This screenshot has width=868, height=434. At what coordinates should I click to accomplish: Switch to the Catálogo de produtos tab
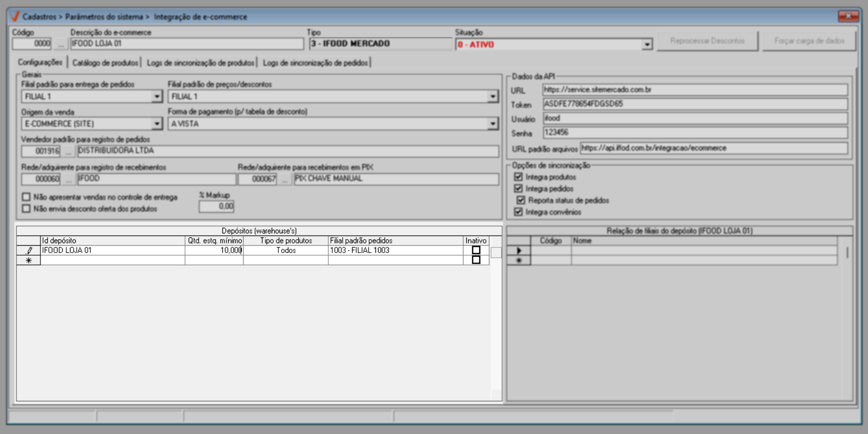coord(105,63)
